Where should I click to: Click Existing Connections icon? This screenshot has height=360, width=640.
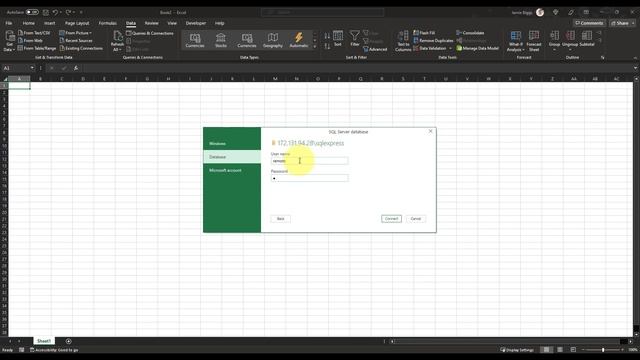pyautogui.click(x=62, y=48)
